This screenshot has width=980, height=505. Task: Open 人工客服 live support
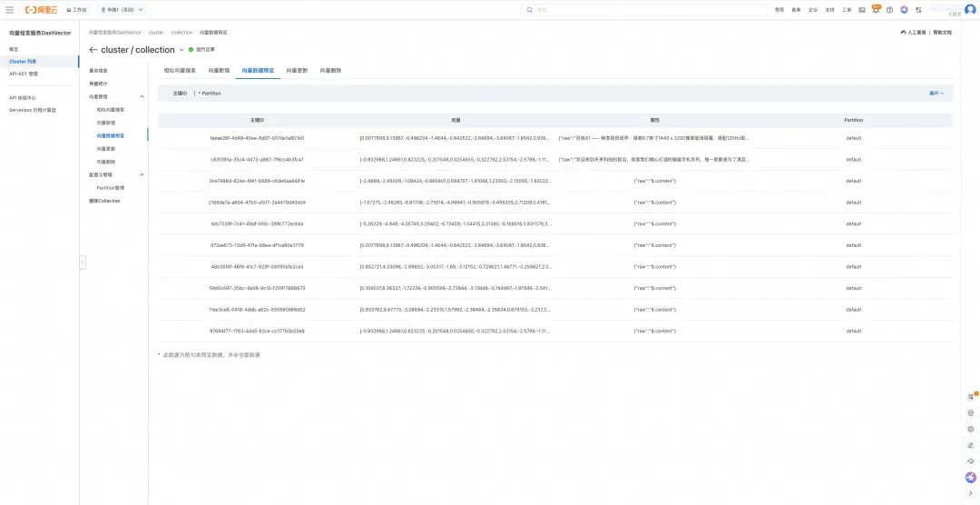click(914, 32)
